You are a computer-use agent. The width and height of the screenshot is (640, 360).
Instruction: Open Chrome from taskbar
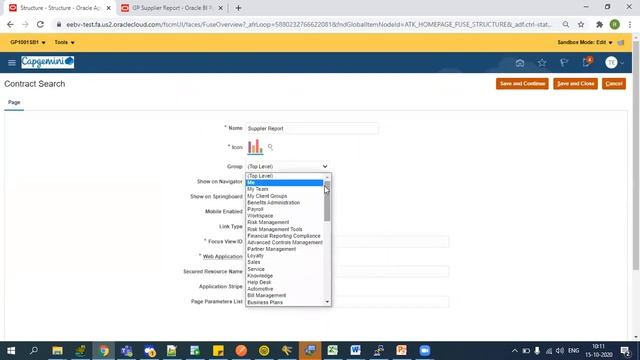pyautogui.click(x=104, y=351)
